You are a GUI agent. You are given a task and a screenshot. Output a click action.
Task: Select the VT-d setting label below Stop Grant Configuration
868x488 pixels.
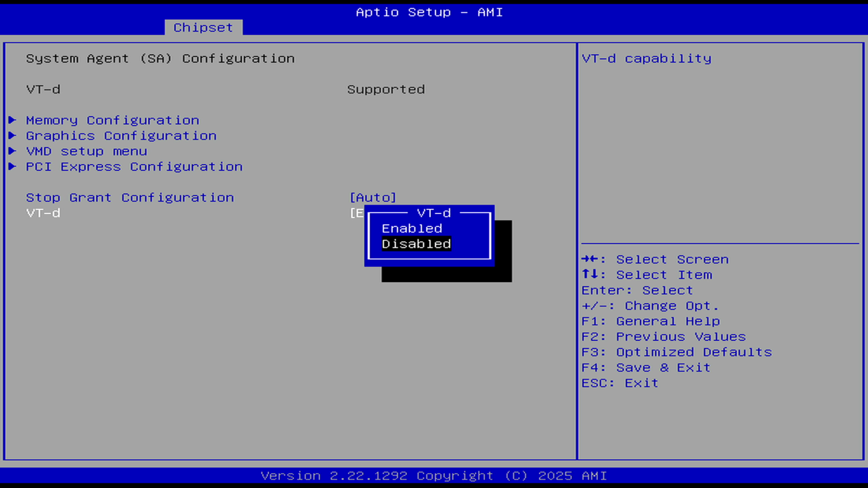(43, 213)
